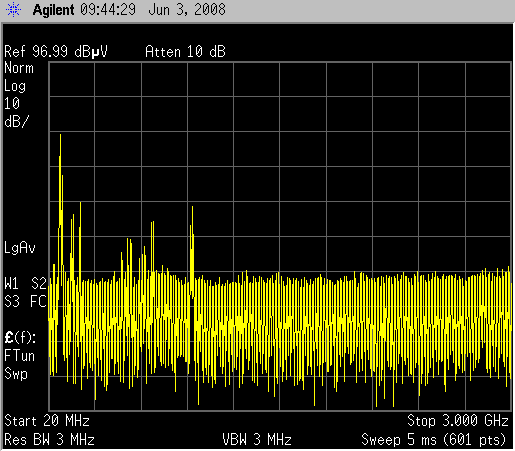Select the Sweep 5 ms (601 pts) readout
Screen dimensions: 515x451
pos(434,440)
